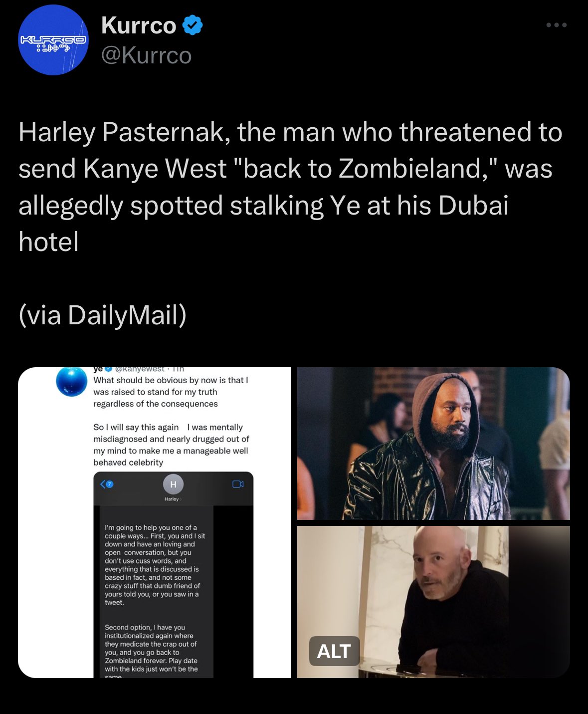The image size is (588, 714).
Task: Open the photo of hooded man in jacket
Action: click(x=433, y=444)
